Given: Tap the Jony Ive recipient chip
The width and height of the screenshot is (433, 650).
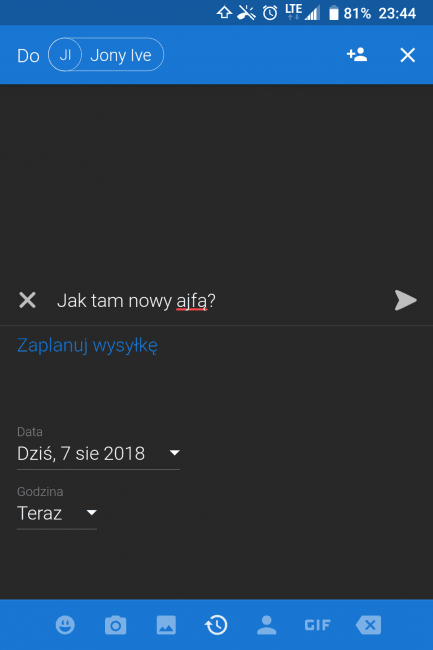Looking at the screenshot, I should (106, 55).
